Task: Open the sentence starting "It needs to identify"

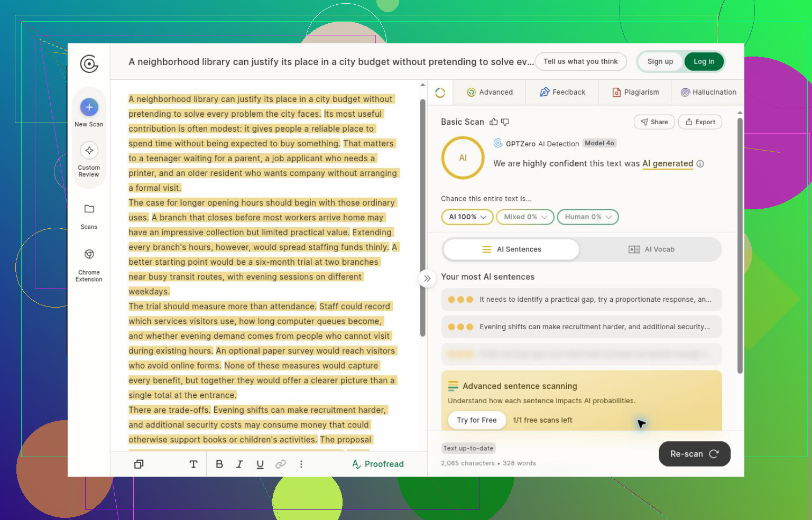Action: 582,300
